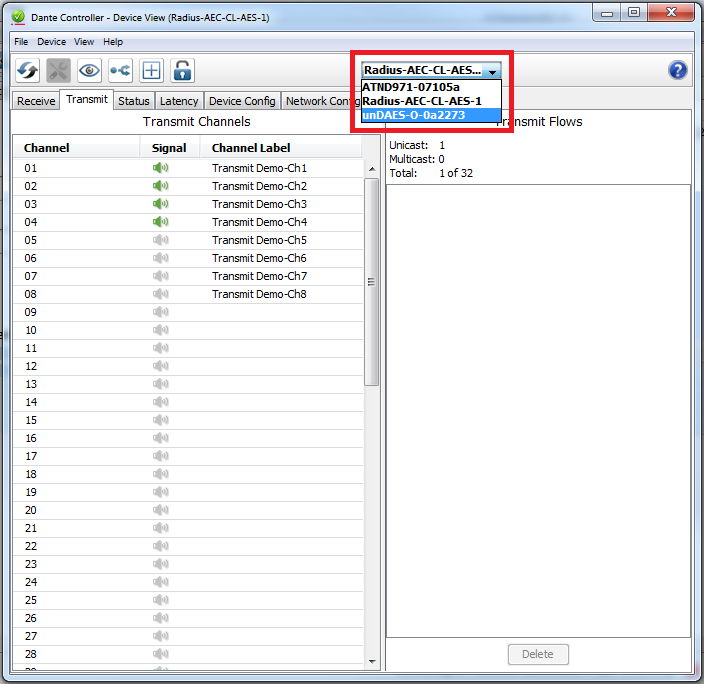704x684 pixels.
Task: Select Radius-AEC-CL-AES-1 from device list
Action: pyautogui.click(x=431, y=101)
